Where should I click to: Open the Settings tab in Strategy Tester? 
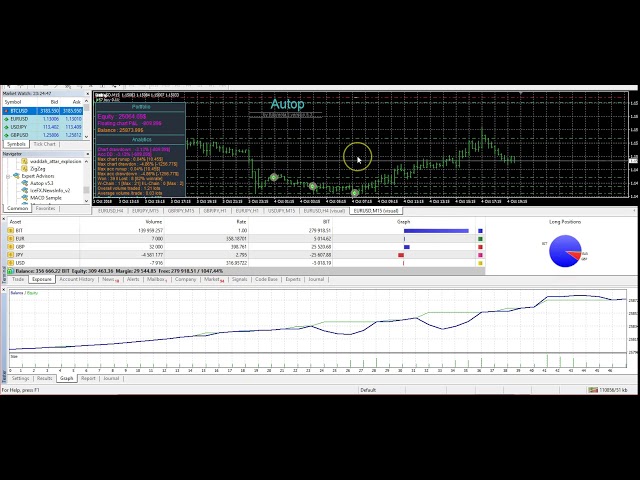(20, 379)
